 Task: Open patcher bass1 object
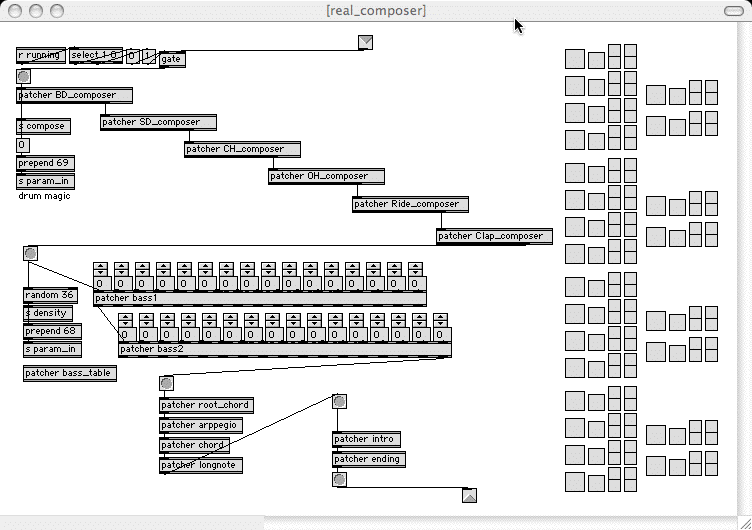point(260,298)
